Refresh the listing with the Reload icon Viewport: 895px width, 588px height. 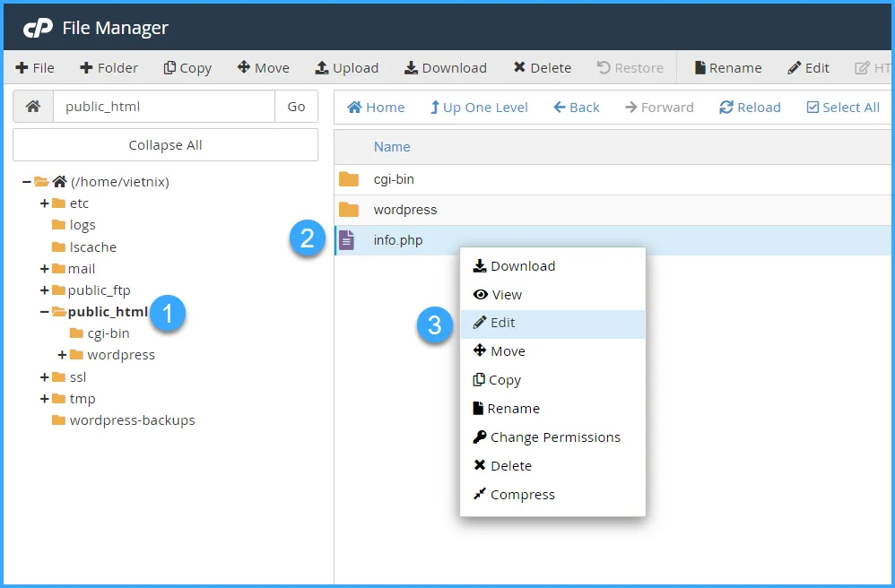pos(750,107)
